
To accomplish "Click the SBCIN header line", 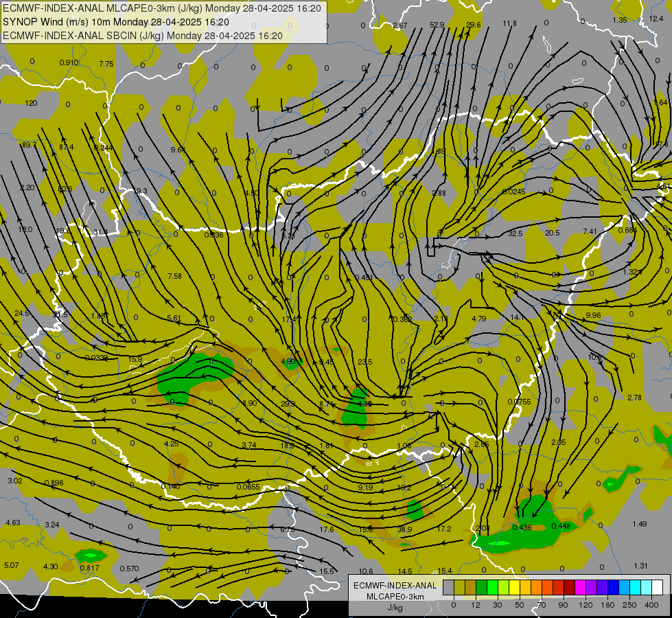I will point(143,36).
